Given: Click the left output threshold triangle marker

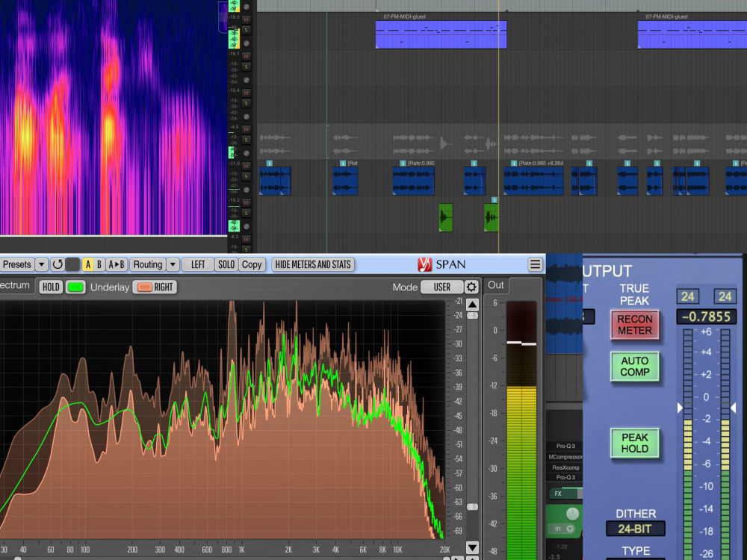Looking at the screenshot, I should (x=681, y=408).
